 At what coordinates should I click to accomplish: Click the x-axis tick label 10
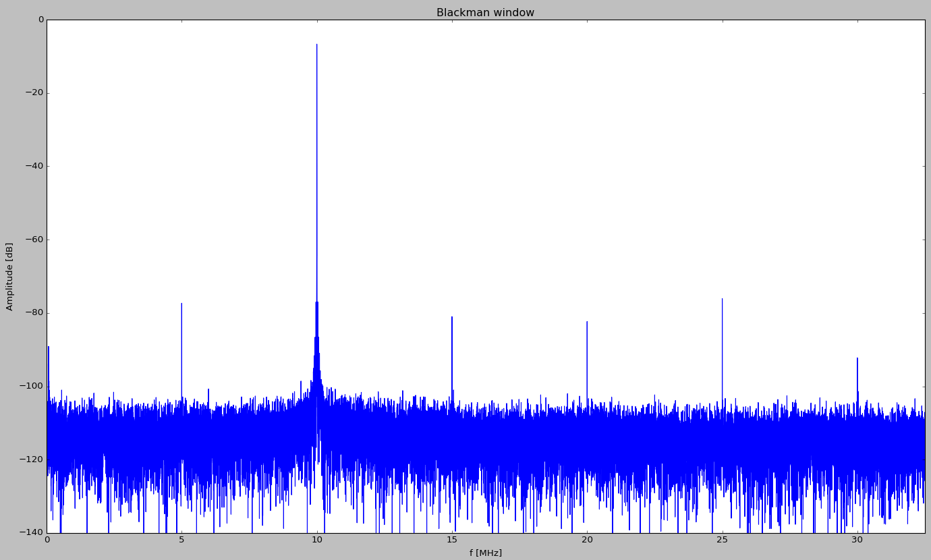[316, 540]
